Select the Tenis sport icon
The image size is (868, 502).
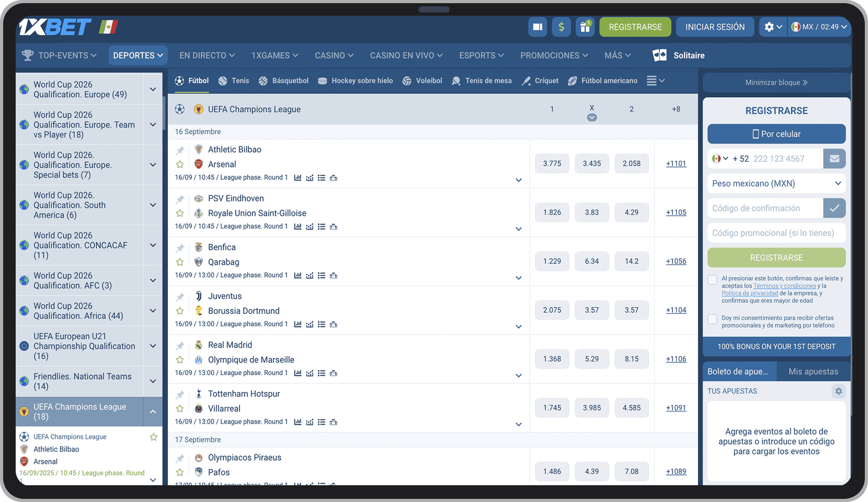(223, 81)
